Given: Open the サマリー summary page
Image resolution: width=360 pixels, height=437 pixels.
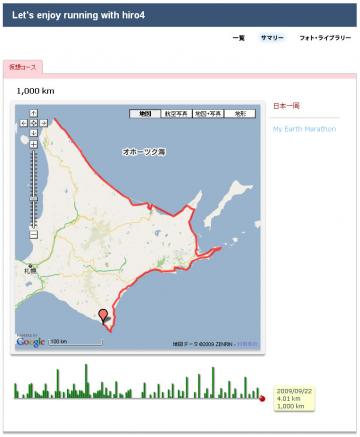Looking at the screenshot, I should click(272, 38).
